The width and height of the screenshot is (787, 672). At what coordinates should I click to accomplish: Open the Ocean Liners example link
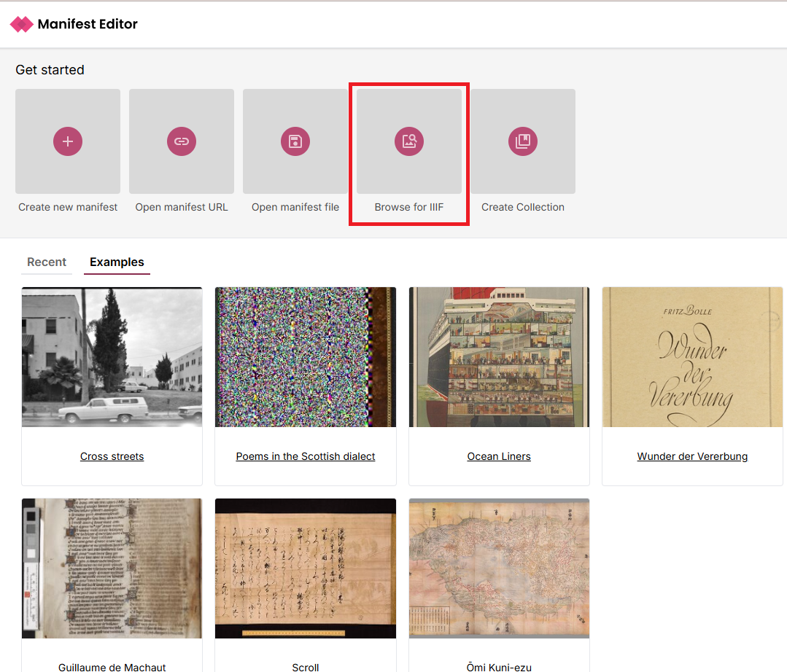499,457
